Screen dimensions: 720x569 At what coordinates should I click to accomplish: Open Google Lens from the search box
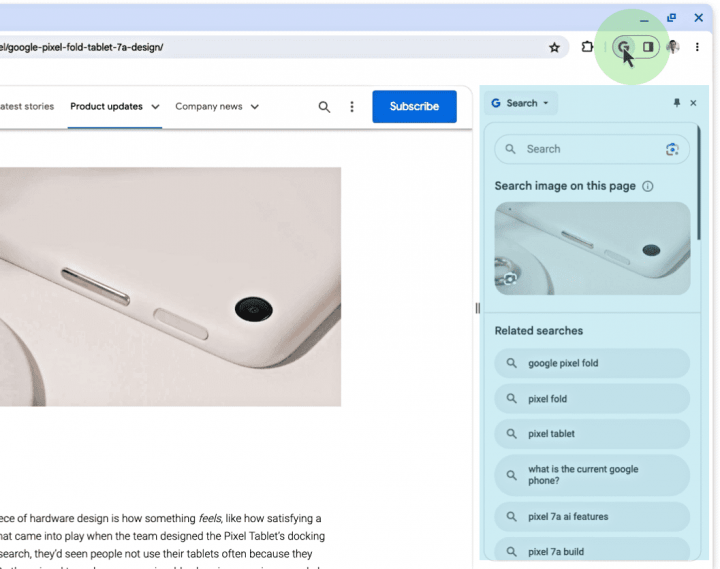tap(672, 149)
